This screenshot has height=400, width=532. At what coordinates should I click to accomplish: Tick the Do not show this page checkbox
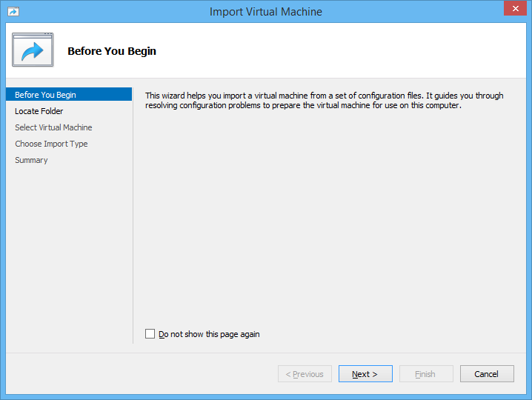150,334
